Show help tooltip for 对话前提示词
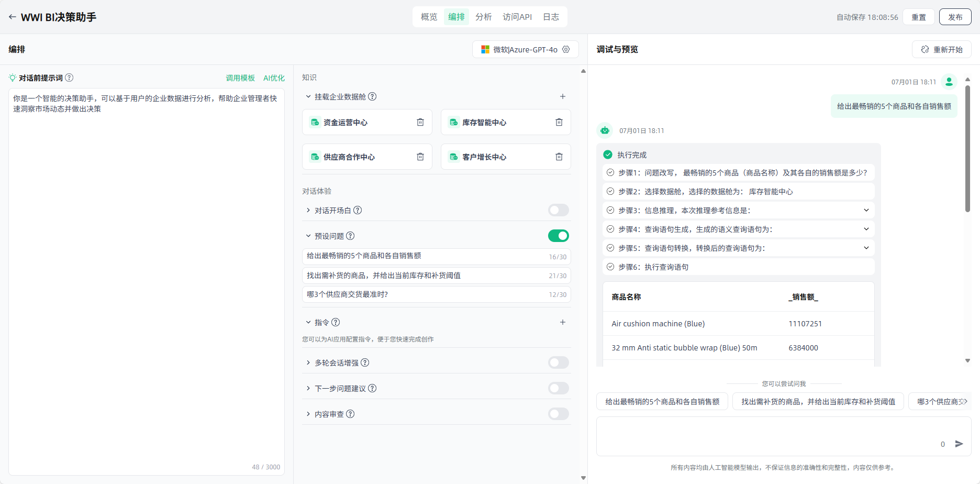This screenshot has height=484, width=980. point(69,78)
